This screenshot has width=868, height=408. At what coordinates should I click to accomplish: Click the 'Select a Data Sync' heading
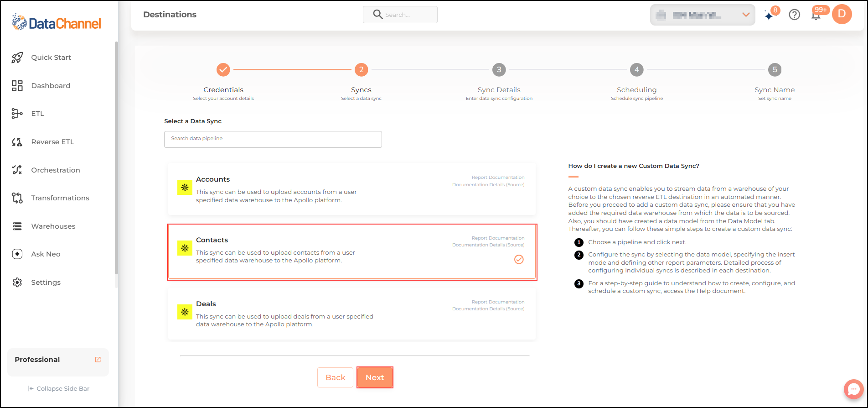(x=193, y=121)
